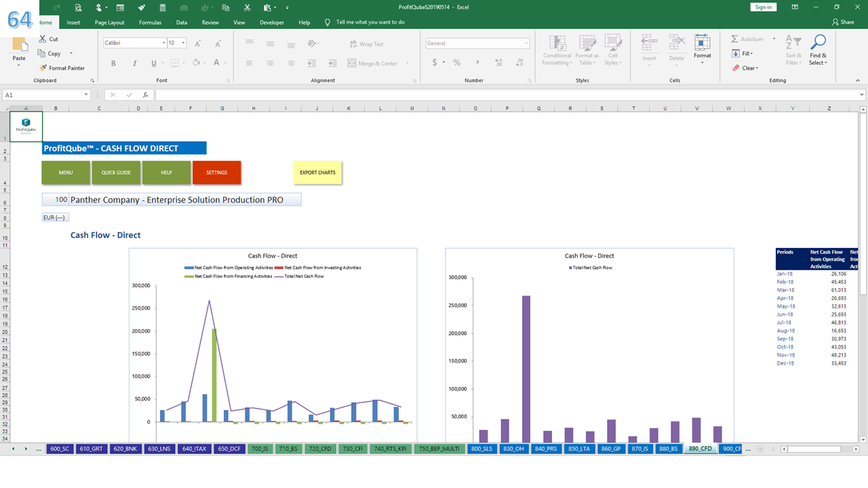Screen dimensions: 868x488
Task: Apply Percent Style number format
Action: [x=457, y=62]
